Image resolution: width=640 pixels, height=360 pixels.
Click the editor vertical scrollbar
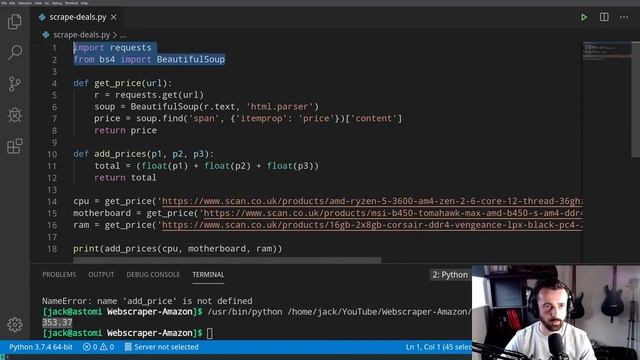636,99
